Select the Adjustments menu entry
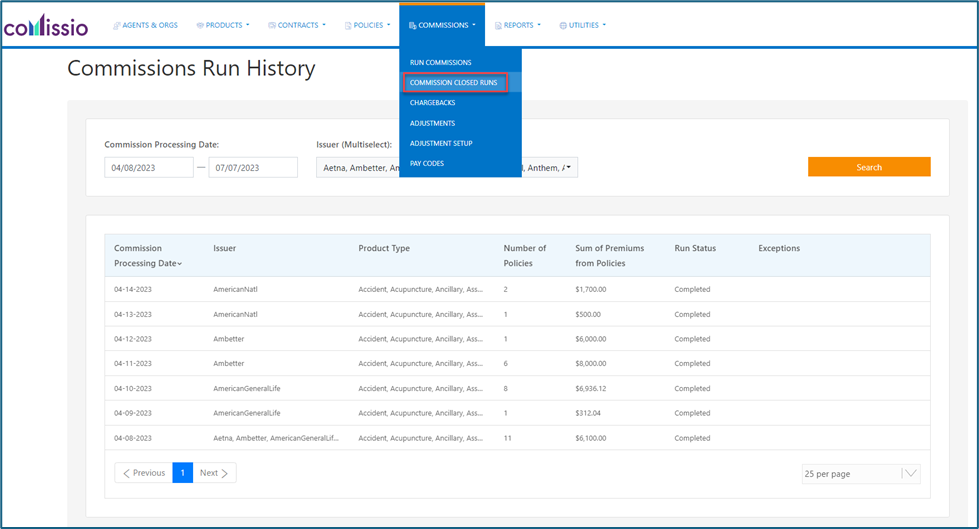979x529 pixels. [x=432, y=123]
